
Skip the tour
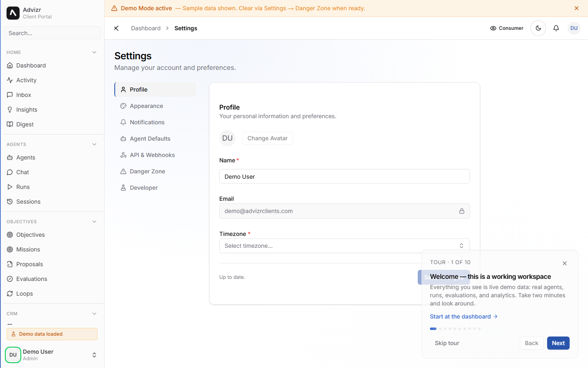point(447,343)
